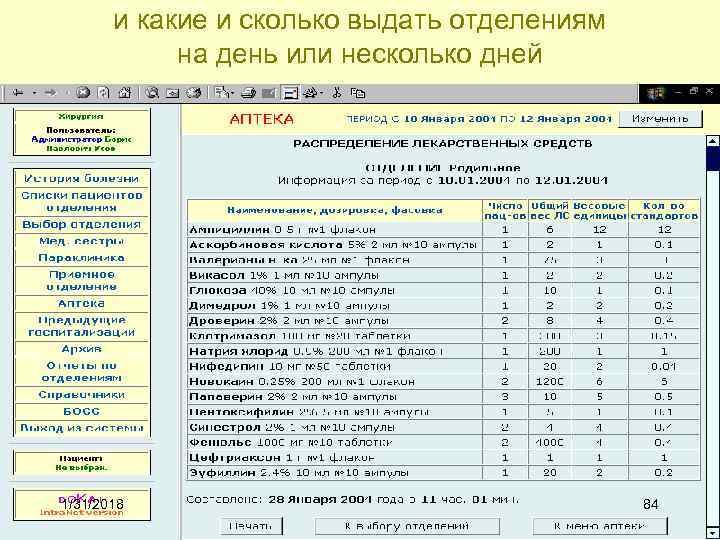This screenshot has height=540, width=720.
Task: Click the Общий вес ЛС header
Action: click(x=550, y=211)
